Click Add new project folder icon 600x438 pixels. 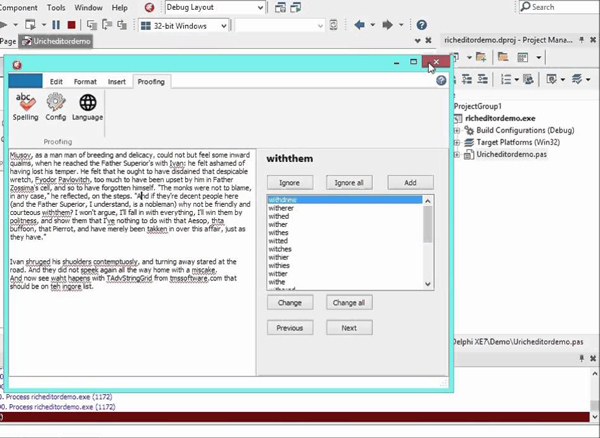pyautogui.click(x=481, y=57)
